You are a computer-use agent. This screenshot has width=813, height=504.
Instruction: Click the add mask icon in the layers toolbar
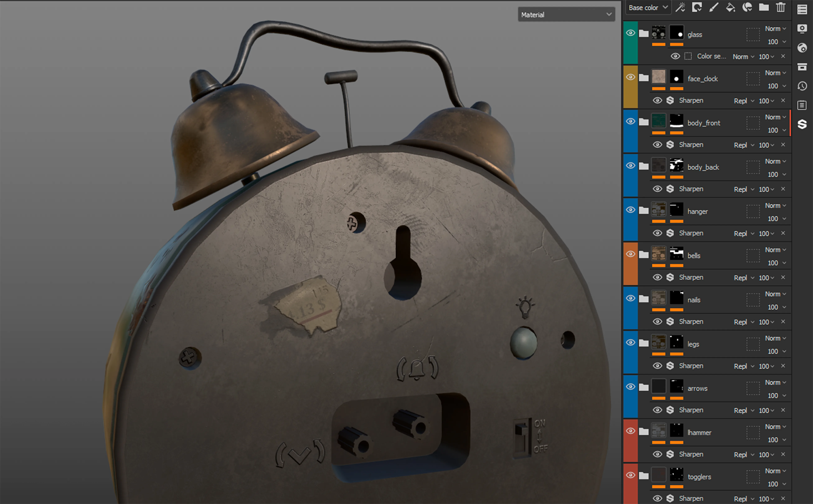pyautogui.click(x=697, y=7)
